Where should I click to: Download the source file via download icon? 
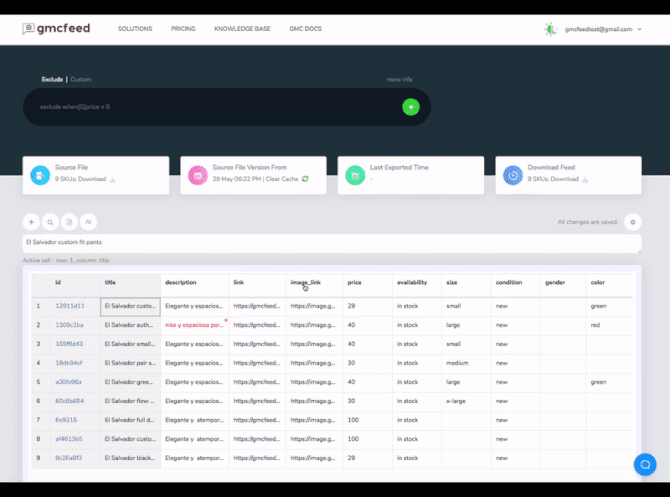[x=113, y=179]
